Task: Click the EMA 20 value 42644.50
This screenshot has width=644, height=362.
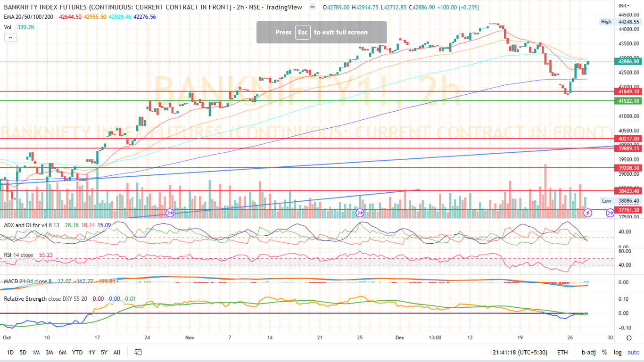Action: [70, 16]
